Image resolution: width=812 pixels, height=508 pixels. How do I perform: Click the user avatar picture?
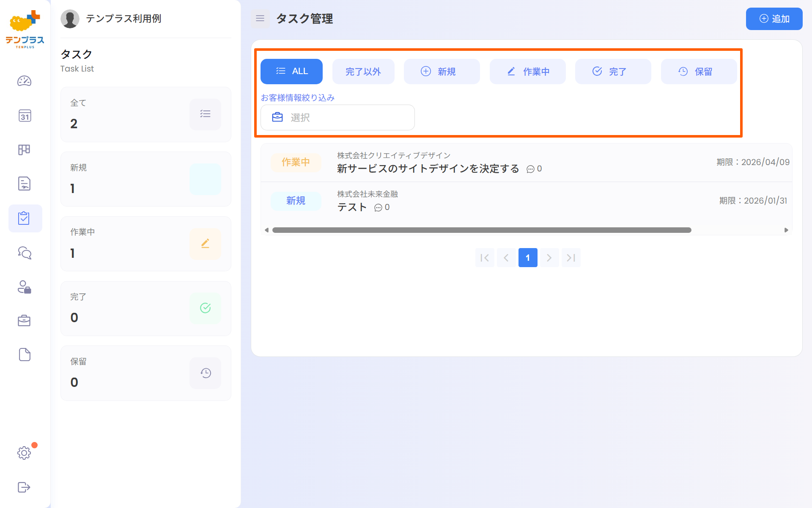pyautogui.click(x=70, y=19)
